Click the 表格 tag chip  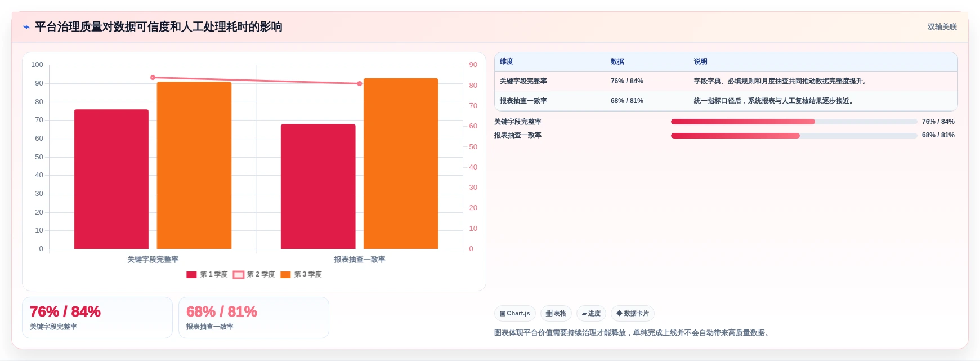[556, 314]
